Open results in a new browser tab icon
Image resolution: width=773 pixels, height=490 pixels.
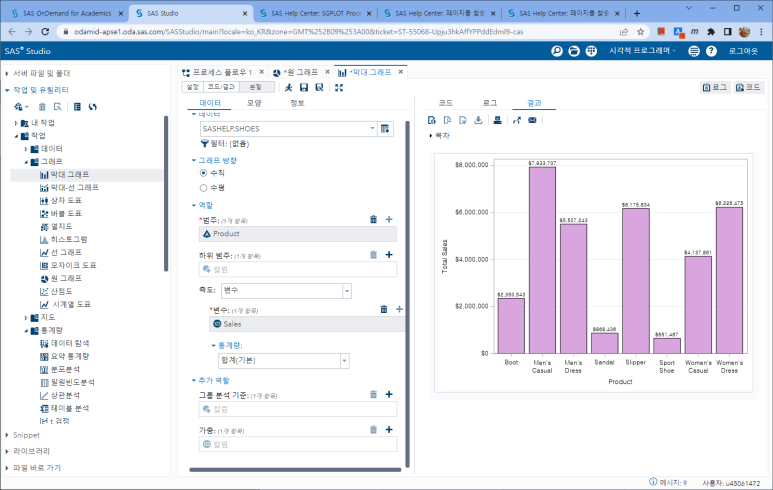coord(517,120)
